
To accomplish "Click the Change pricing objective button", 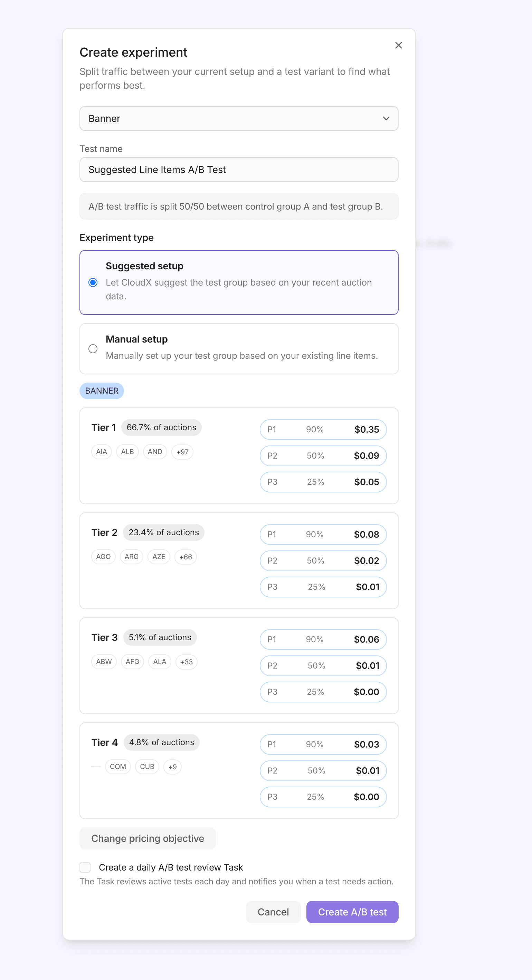I will point(148,838).
